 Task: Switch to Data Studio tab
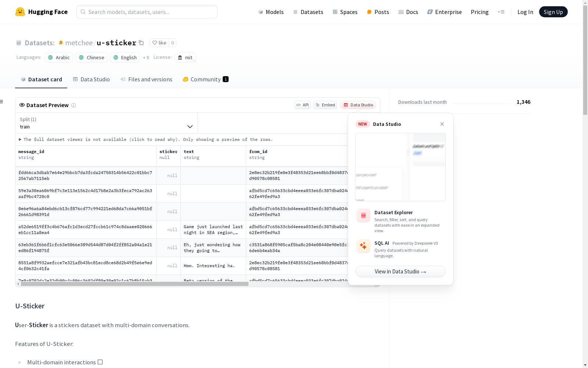(92, 79)
